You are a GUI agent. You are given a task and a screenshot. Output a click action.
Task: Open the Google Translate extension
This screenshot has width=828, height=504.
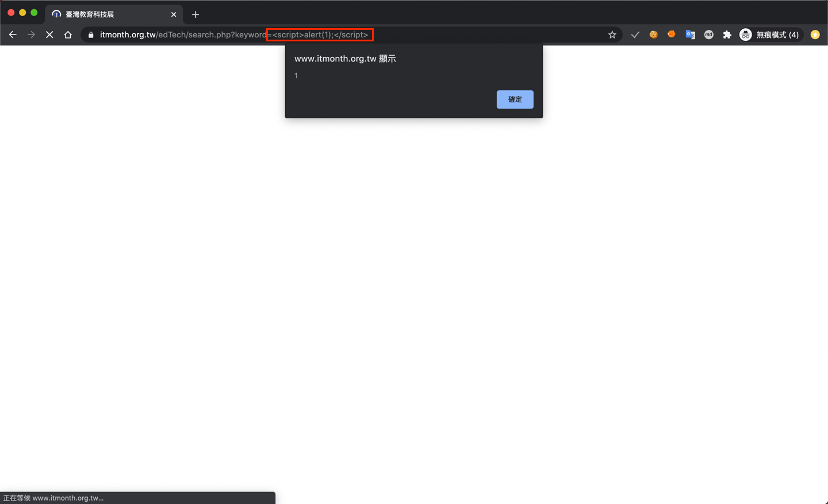point(691,35)
